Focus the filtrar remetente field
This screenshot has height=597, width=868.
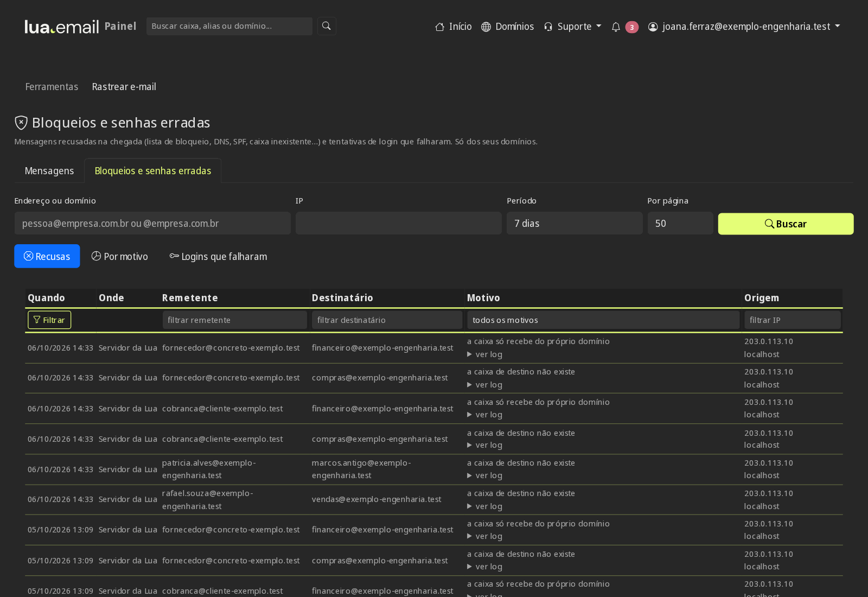(235, 320)
